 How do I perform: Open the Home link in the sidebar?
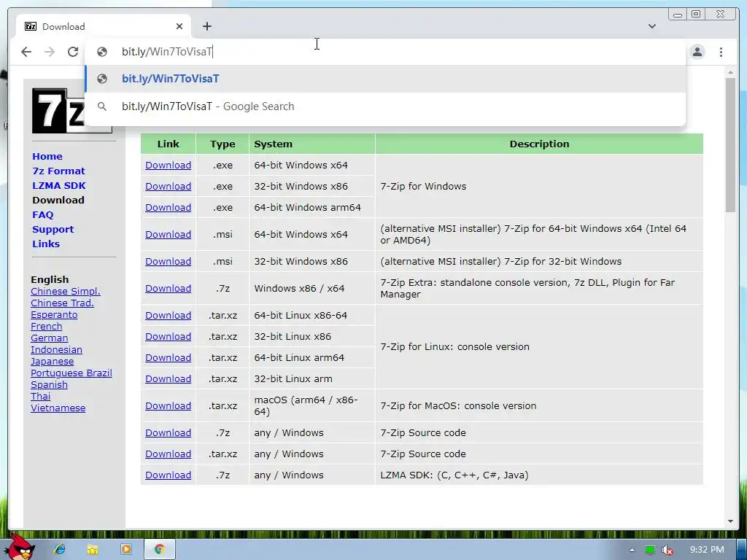click(47, 156)
